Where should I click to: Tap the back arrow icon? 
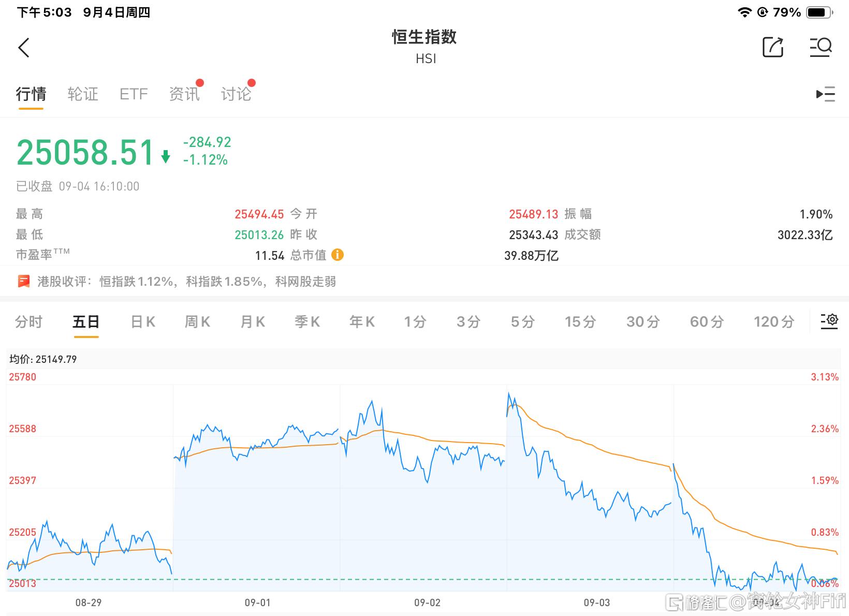pos(24,48)
